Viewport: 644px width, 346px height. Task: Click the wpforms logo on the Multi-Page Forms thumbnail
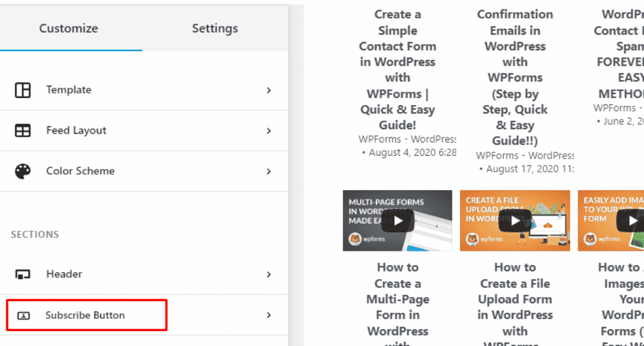tap(367, 239)
